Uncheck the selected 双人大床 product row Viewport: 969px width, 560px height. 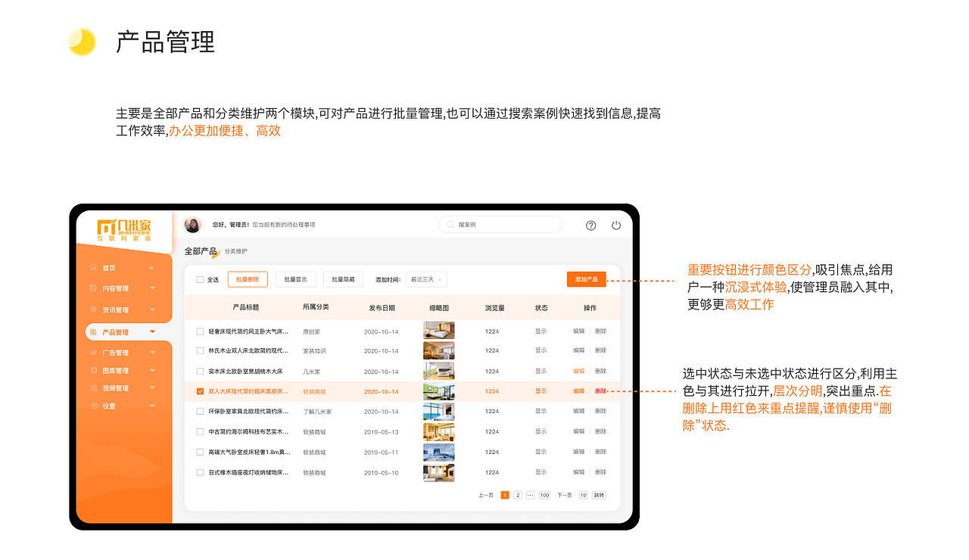[x=198, y=391]
